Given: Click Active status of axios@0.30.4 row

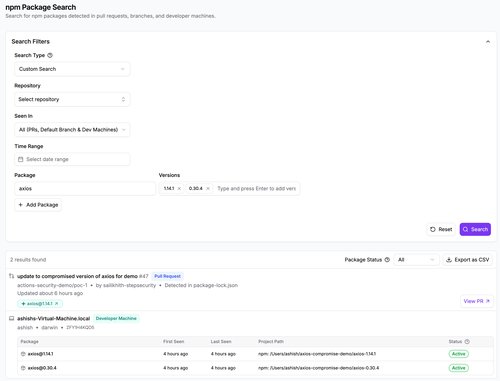Looking at the screenshot, I should [459, 368].
